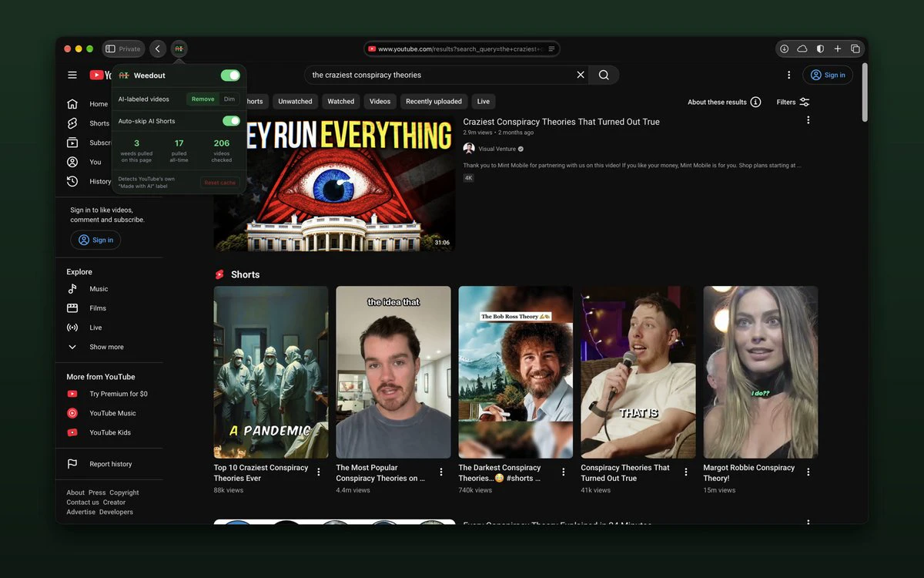Click the Report history flag icon
Image resolution: width=924 pixels, height=578 pixels.
point(72,464)
